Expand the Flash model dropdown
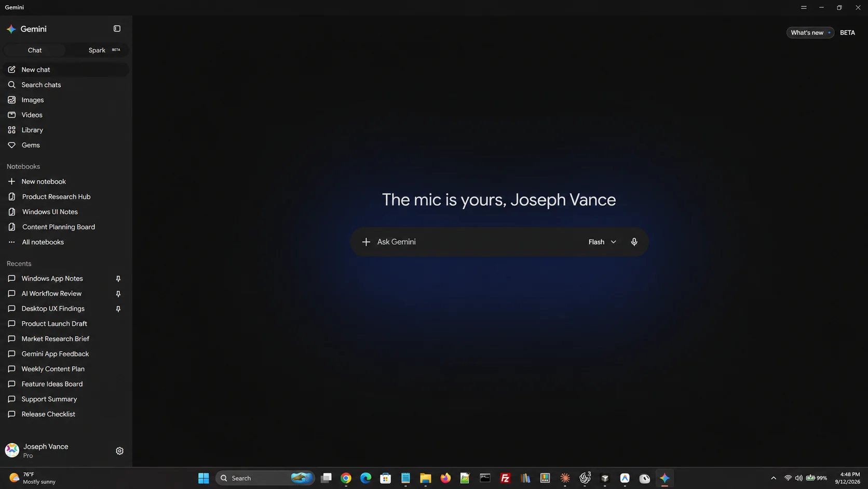Screen dimensions: 868x489 point(602,242)
